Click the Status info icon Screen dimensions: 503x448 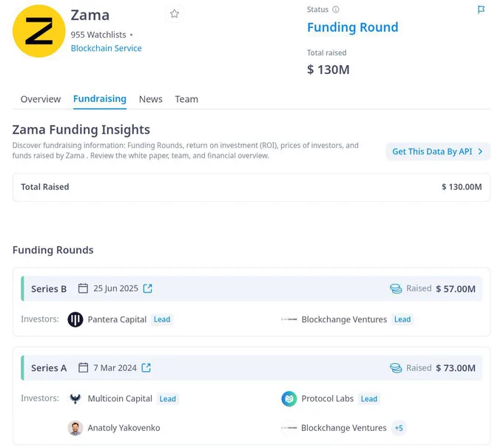[336, 10]
